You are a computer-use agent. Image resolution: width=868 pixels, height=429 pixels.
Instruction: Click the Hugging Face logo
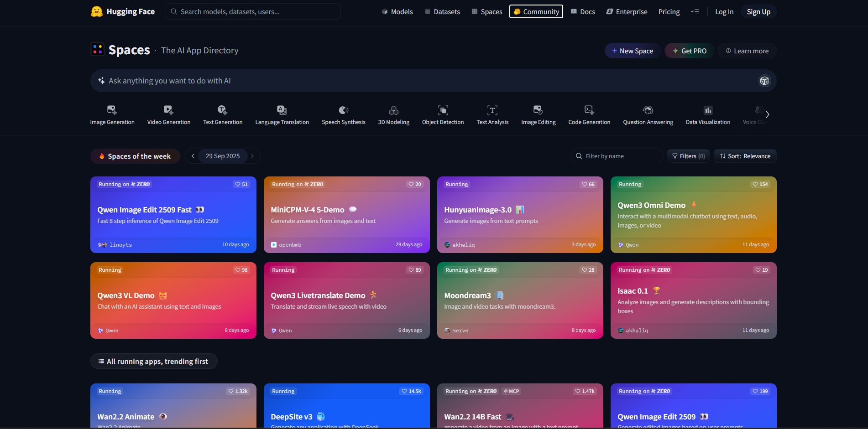point(97,11)
